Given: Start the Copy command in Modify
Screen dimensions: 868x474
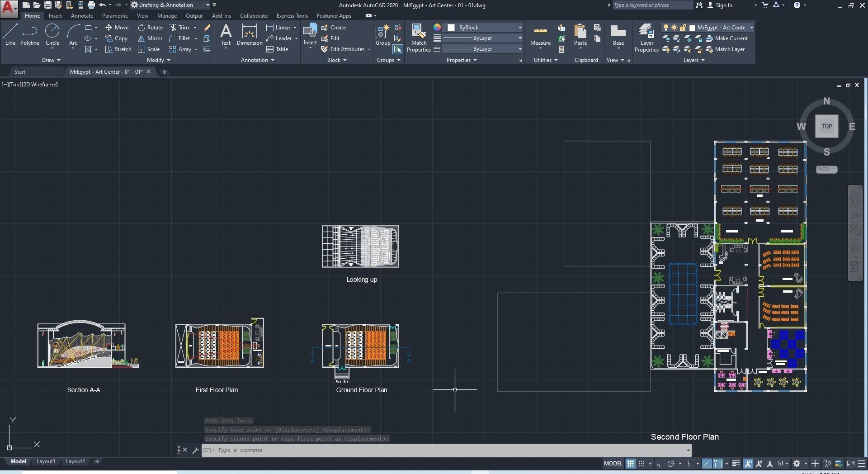Looking at the screenshot, I should point(117,38).
